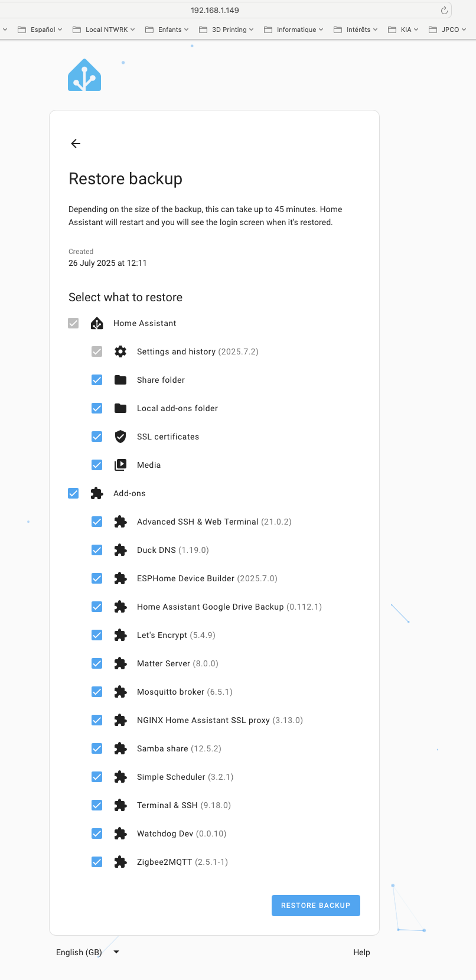476x980 pixels.
Task: Click the SSL certificates shield icon
Action: pos(120,437)
